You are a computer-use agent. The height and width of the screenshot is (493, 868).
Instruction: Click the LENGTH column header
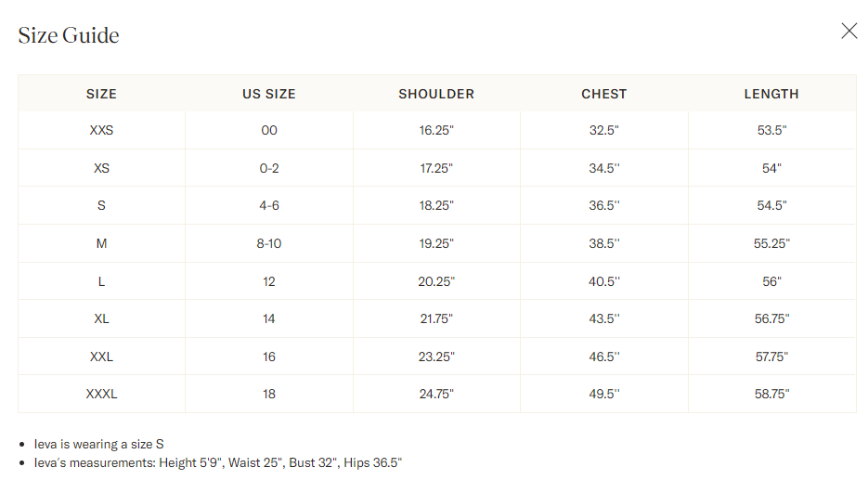pos(771,94)
